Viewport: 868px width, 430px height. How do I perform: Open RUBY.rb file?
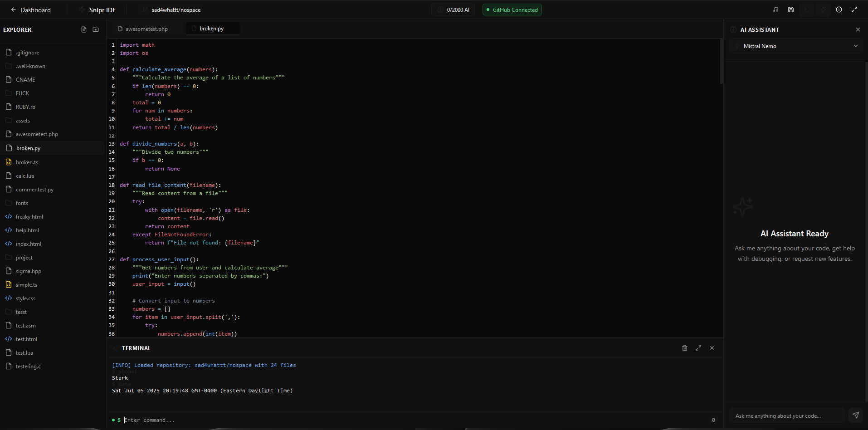[53, 107]
